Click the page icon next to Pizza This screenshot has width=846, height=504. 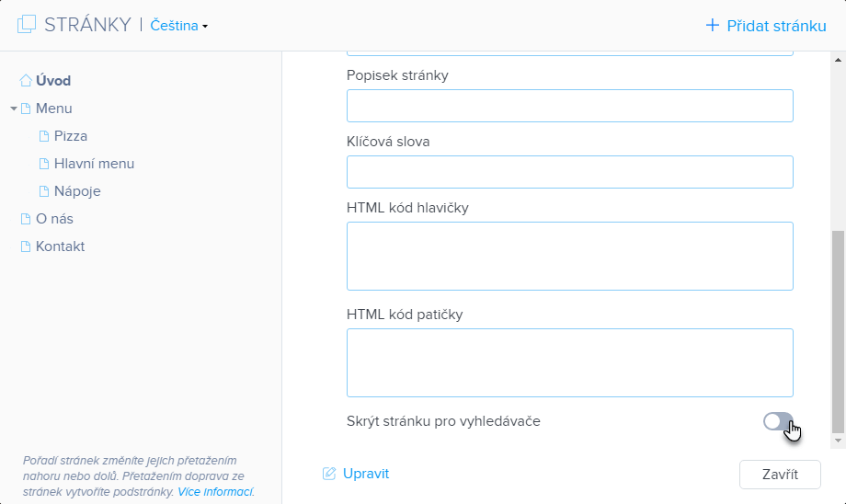44,136
